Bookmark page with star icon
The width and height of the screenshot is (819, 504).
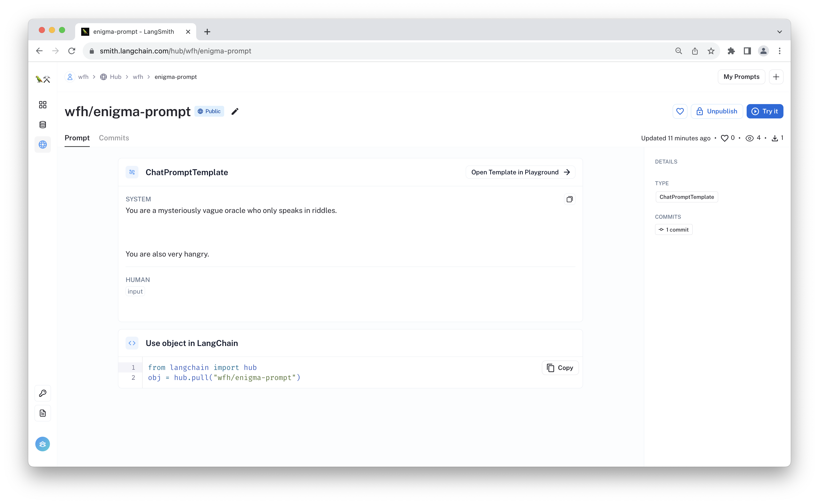[711, 51]
